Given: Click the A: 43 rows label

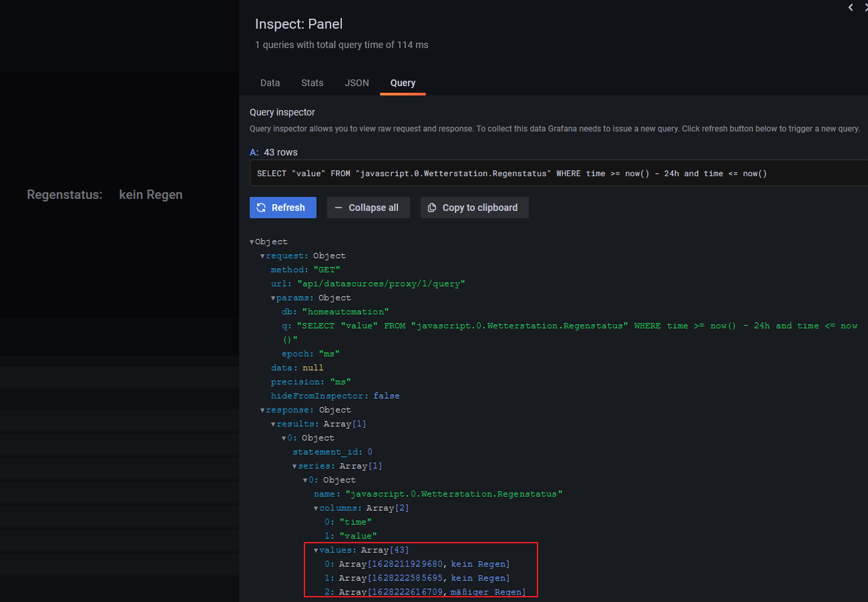Looking at the screenshot, I should pos(274,152).
